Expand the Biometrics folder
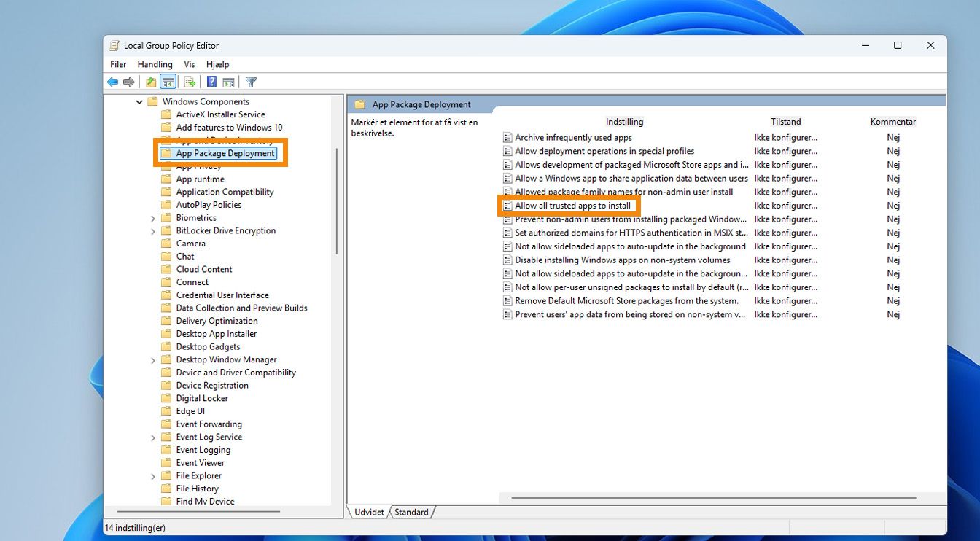980x541 pixels. [x=153, y=218]
